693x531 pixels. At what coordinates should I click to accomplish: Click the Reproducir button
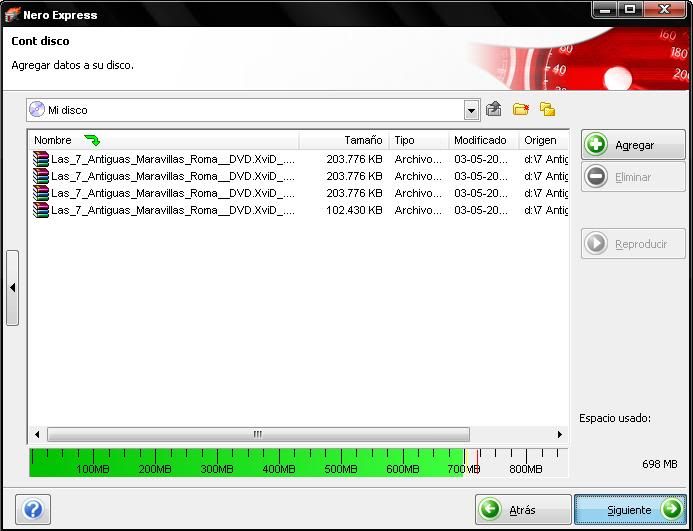point(633,244)
